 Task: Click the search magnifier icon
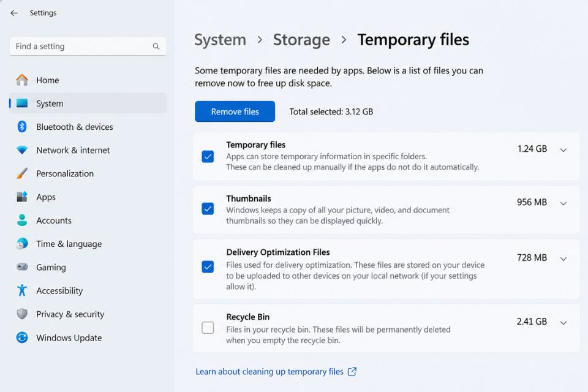point(156,47)
